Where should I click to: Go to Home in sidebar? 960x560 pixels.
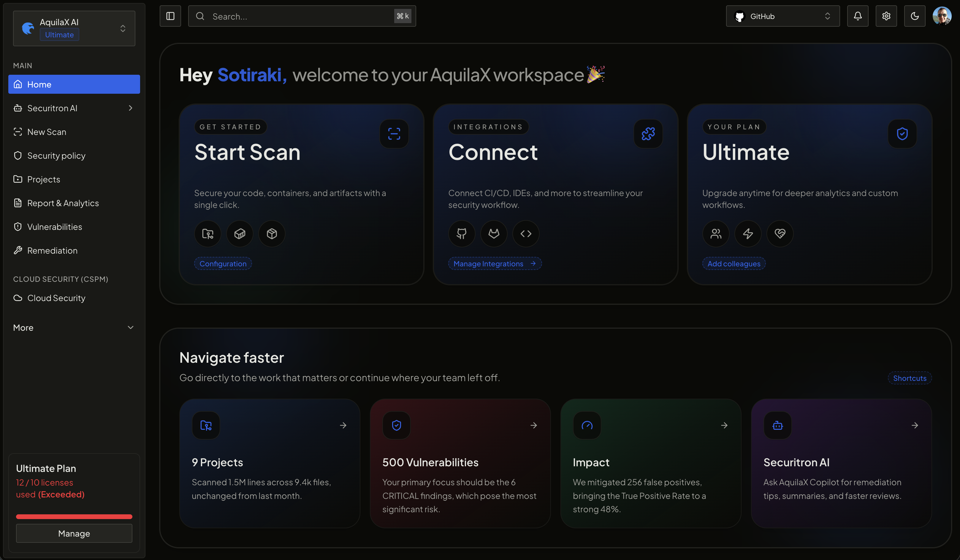click(74, 84)
